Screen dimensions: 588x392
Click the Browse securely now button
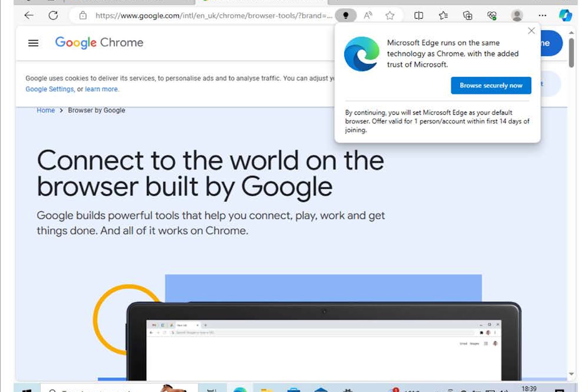491,85
